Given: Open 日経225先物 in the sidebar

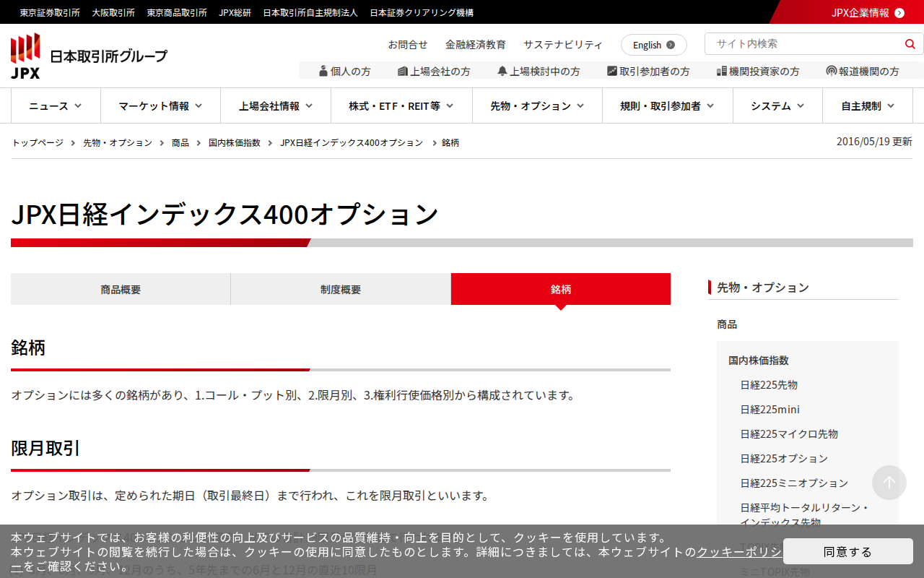Looking at the screenshot, I should pos(769,384).
